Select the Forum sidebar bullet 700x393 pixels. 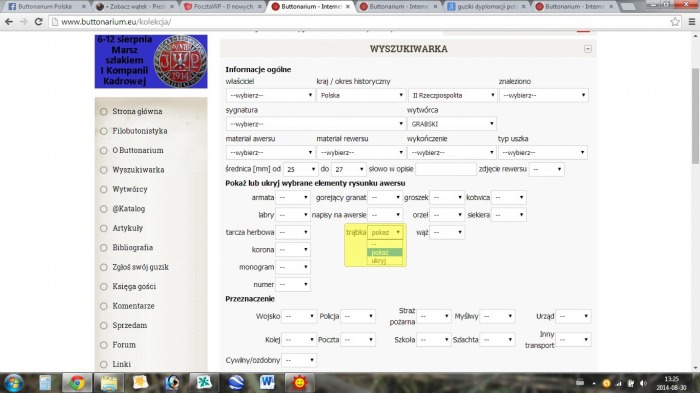pyautogui.click(x=104, y=345)
